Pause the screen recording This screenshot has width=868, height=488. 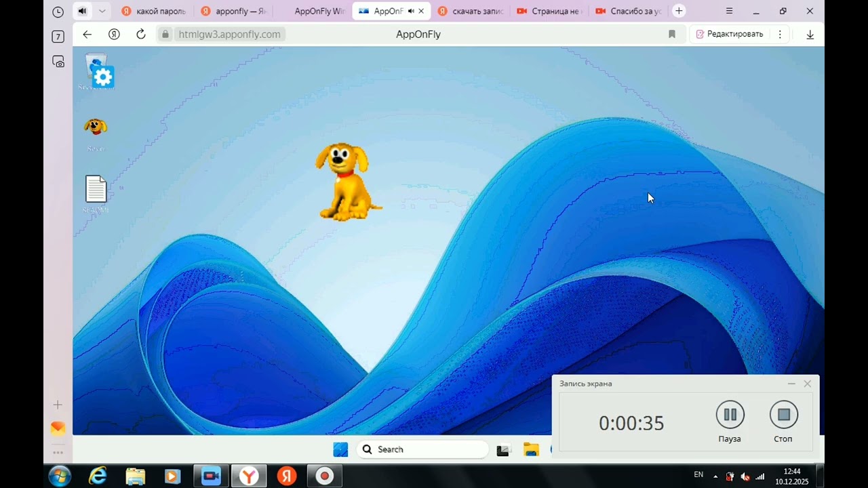click(730, 415)
